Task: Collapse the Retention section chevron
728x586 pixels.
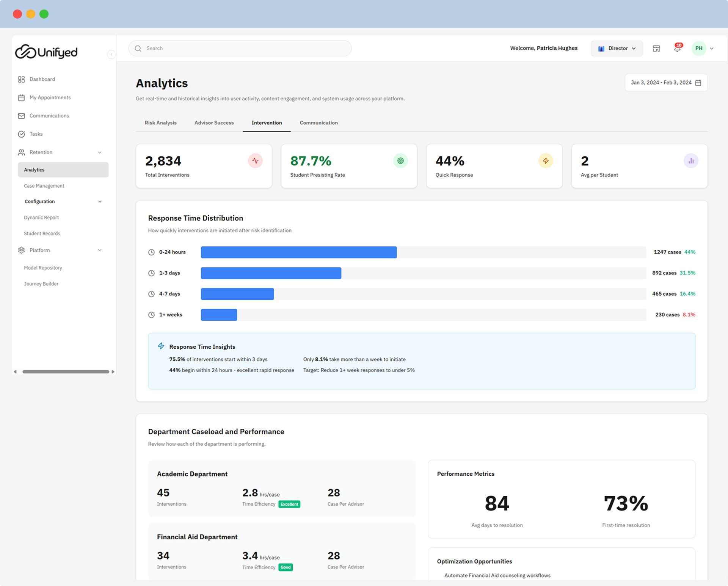Action: (x=100, y=152)
